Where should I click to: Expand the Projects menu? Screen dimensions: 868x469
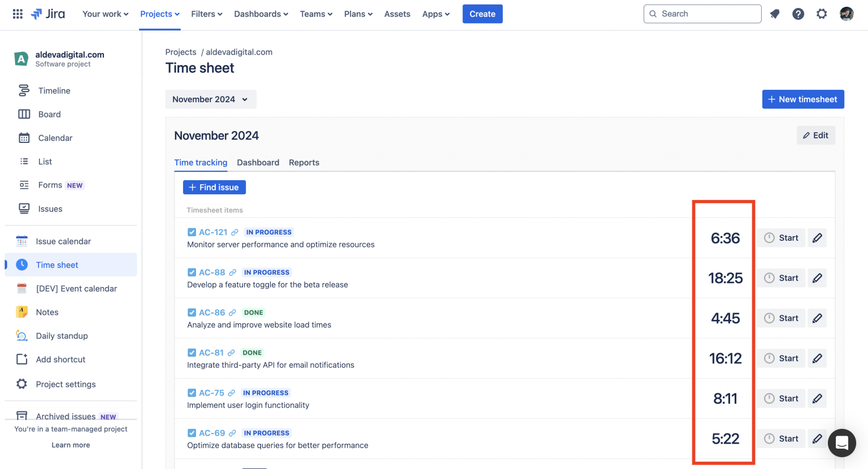(160, 14)
